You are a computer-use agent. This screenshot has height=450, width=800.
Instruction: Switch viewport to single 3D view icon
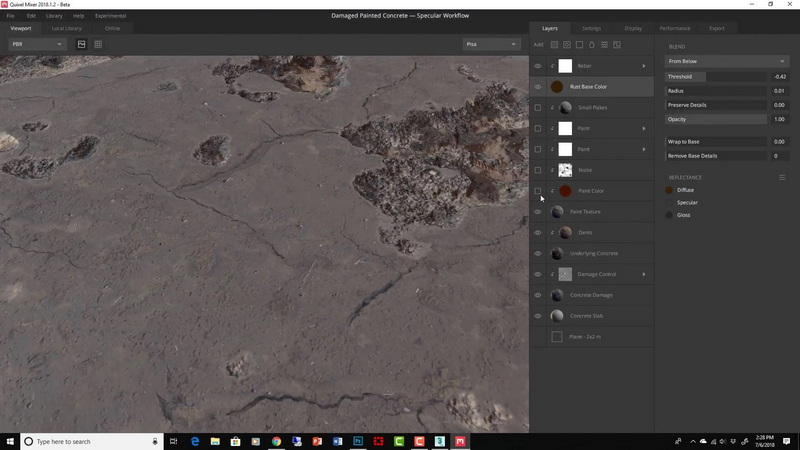click(82, 44)
